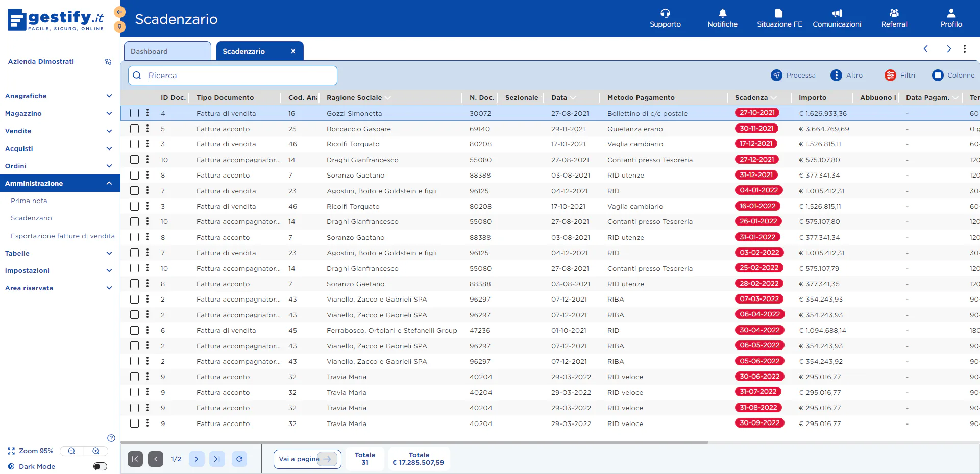Collapse sidebar with orange arrow icon

pos(119,12)
